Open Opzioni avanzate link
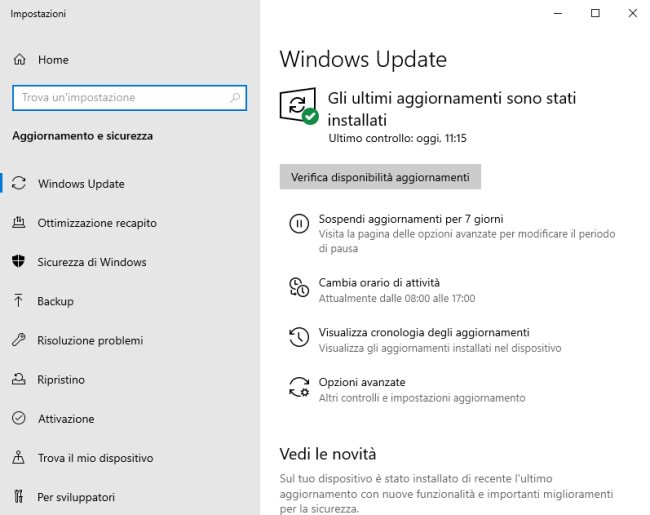 pyautogui.click(x=362, y=382)
